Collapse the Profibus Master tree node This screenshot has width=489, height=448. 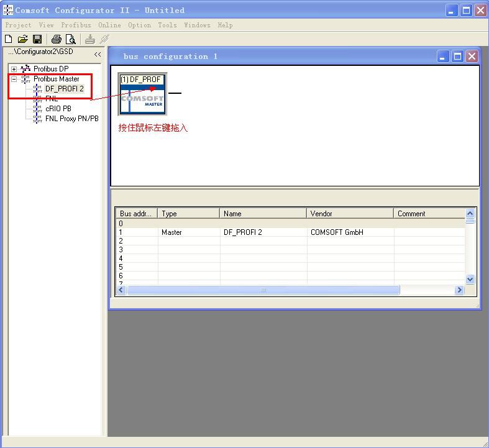[14, 79]
